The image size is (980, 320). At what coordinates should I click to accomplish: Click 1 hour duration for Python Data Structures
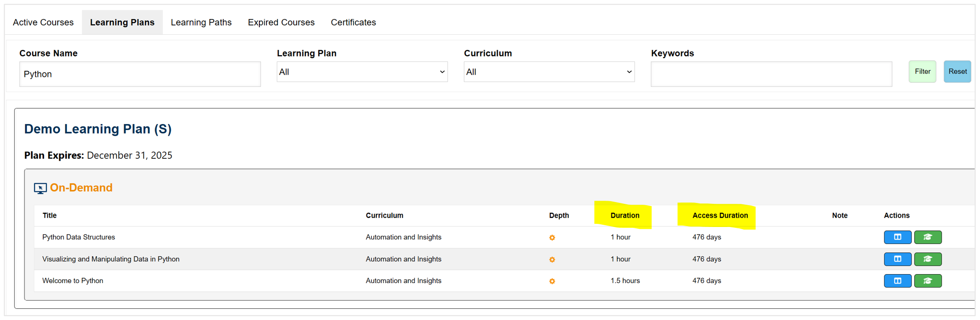click(620, 237)
